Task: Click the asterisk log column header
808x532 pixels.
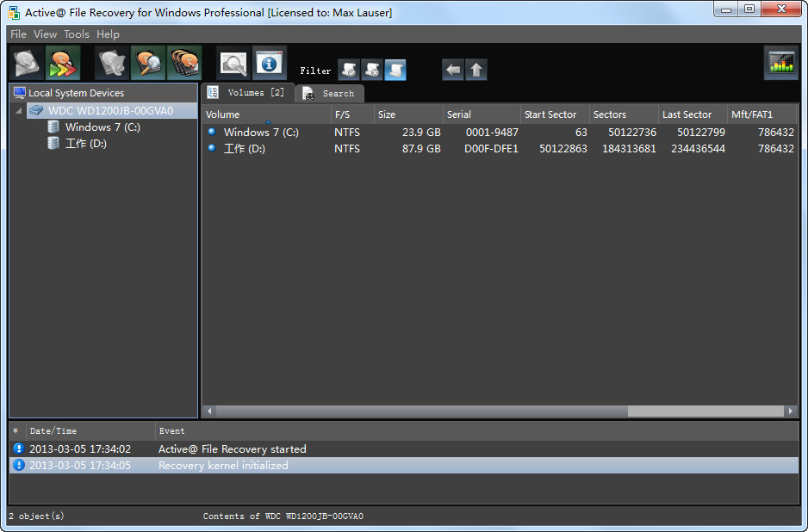Action: tap(16, 431)
